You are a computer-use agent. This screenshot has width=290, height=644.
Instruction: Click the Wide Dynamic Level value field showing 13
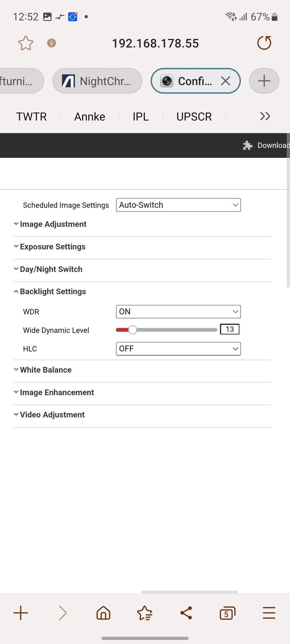click(229, 329)
